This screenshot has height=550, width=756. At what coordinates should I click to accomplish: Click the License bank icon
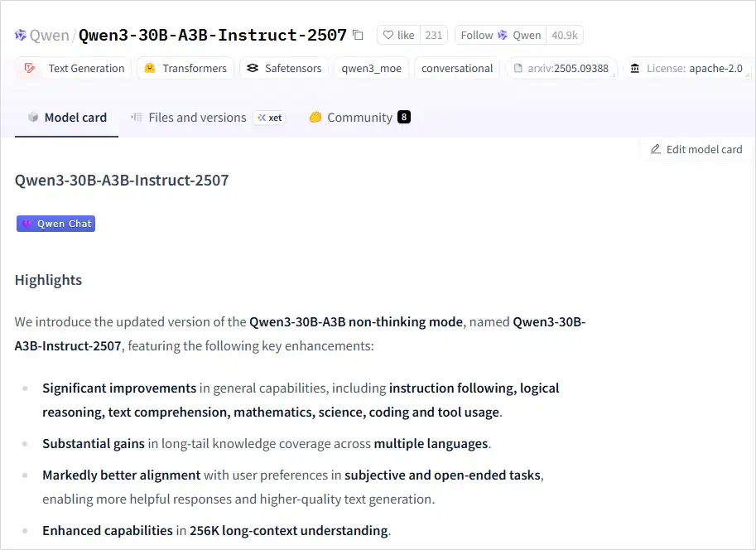(635, 68)
